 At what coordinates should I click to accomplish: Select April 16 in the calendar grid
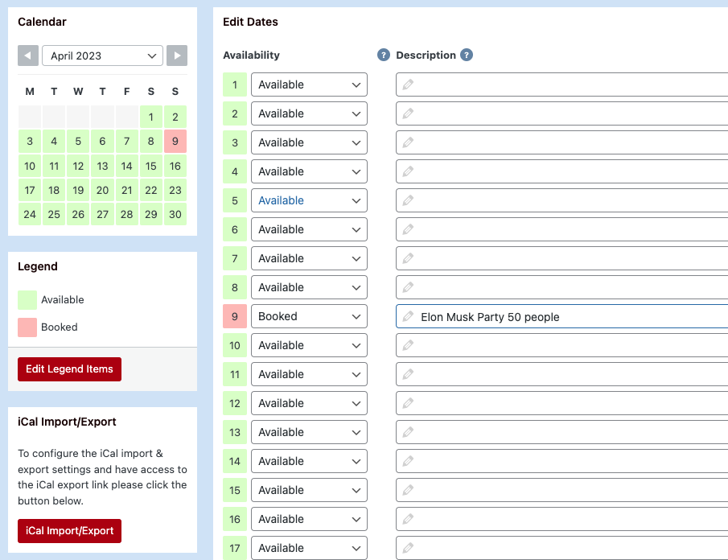point(175,166)
